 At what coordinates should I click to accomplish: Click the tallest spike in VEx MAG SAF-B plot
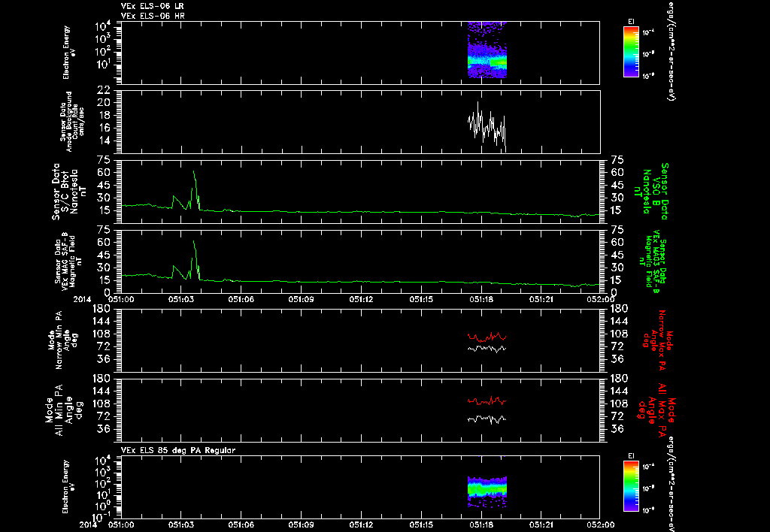point(194,241)
